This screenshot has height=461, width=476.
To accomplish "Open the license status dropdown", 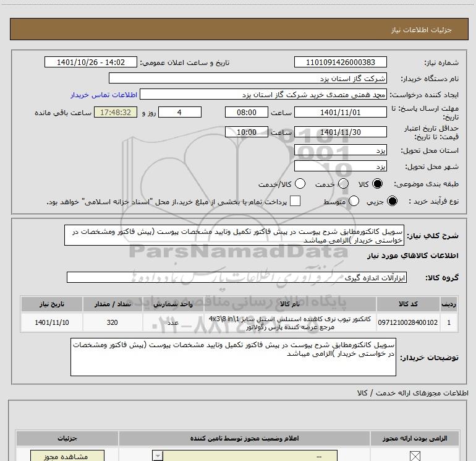I will click(x=245, y=456).
